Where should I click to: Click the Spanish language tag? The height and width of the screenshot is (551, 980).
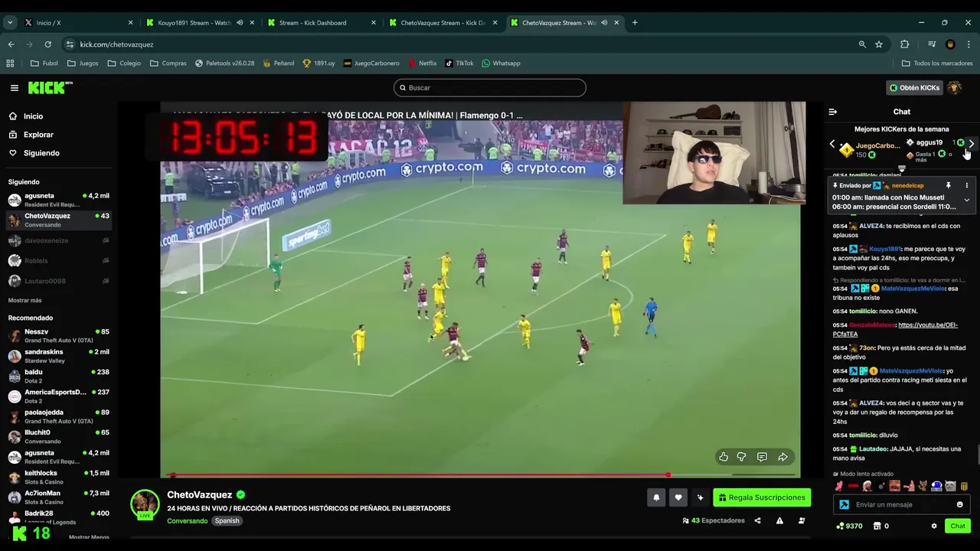227,520
